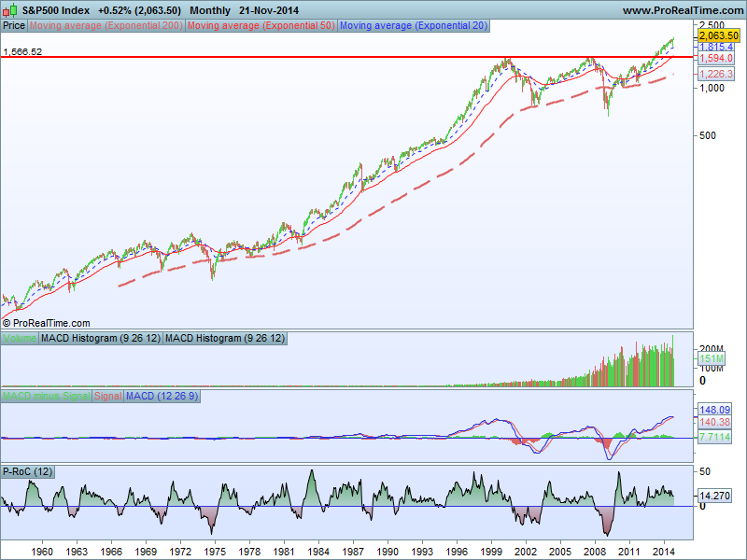Click the 2008 year axis label

tap(595, 552)
